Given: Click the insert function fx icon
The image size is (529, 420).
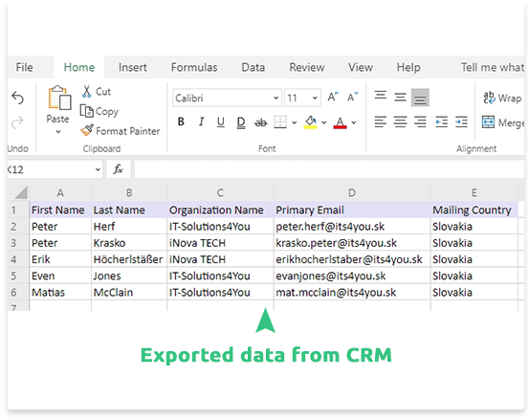Looking at the screenshot, I should [x=118, y=169].
